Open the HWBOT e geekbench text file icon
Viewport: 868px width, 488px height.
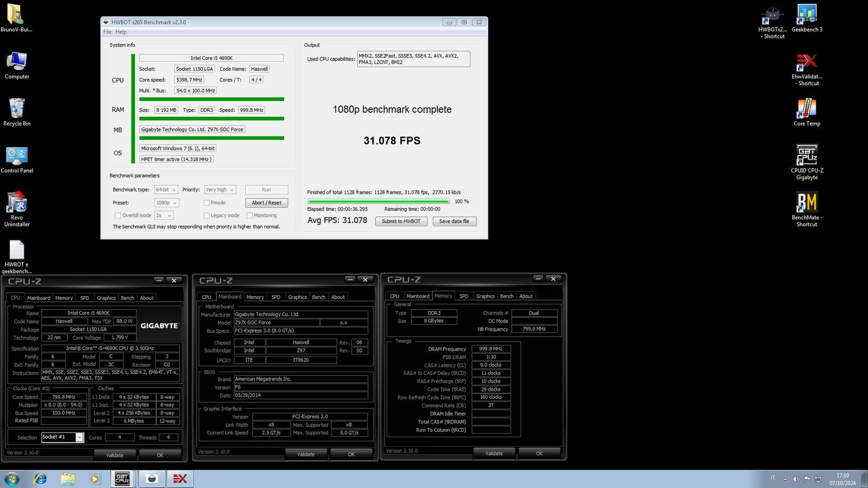coord(17,257)
